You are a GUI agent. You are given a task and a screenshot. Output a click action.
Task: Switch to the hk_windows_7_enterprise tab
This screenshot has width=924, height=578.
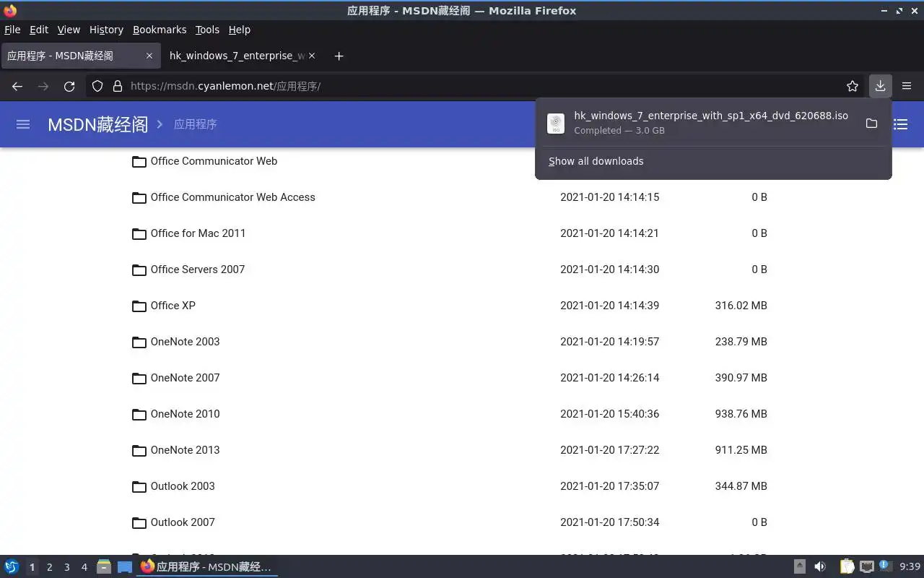coord(242,56)
